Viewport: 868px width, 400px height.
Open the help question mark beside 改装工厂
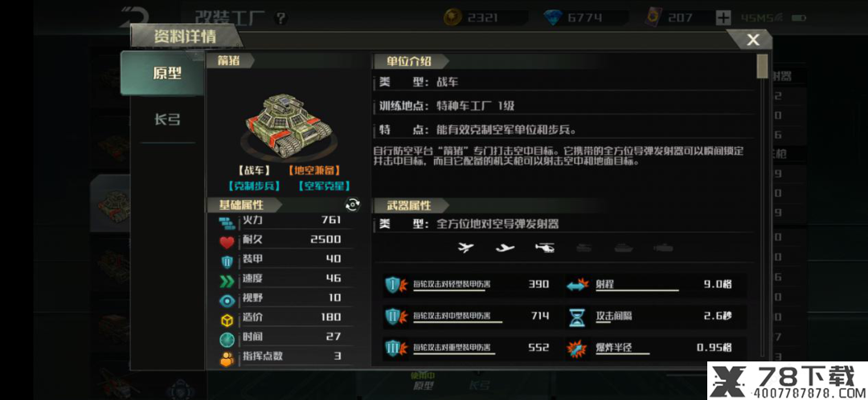coord(281,18)
